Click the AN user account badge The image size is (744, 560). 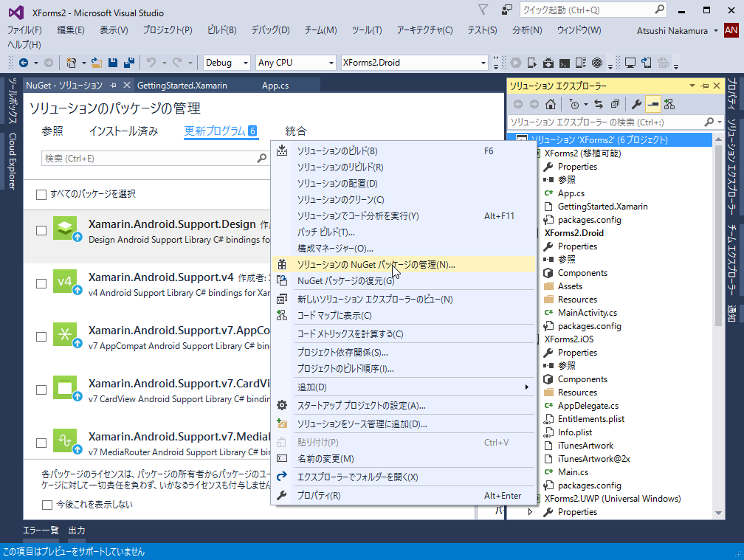pyautogui.click(x=731, y=30)
